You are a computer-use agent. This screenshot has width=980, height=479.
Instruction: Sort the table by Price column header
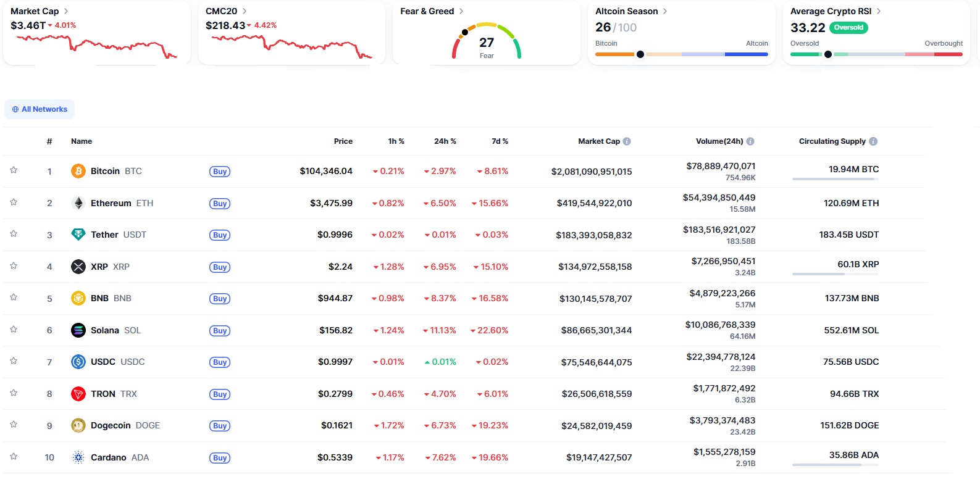click(x=343, y=141)
